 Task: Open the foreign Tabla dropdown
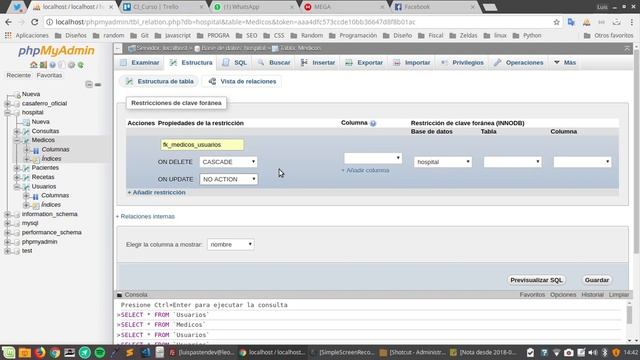(x=513, y=162)
